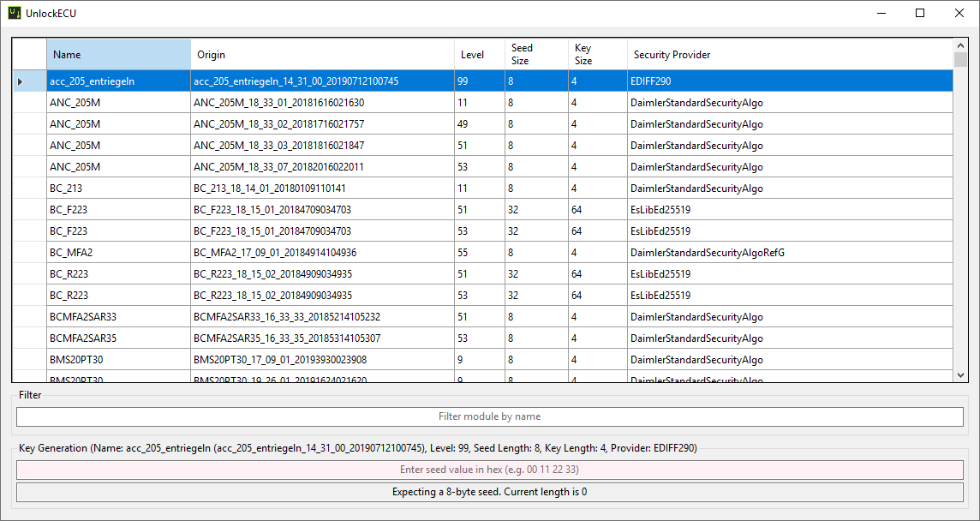The width and height of the screenshot is (980, 521).
Task: Sort table by Key Size column header
Action: coord(597,55)
